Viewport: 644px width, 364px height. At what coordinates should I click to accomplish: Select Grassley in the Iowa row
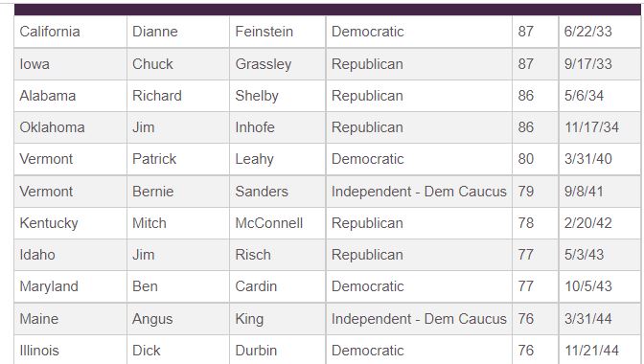click(278, 64)
